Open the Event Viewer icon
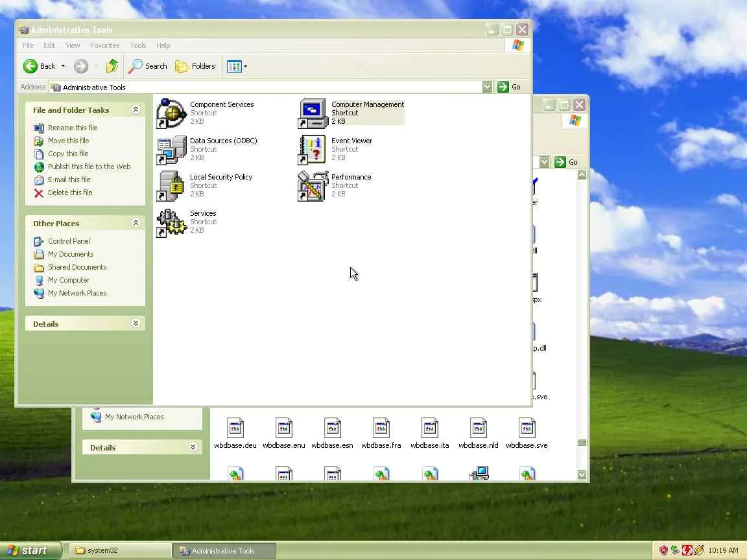 [312, 150]
